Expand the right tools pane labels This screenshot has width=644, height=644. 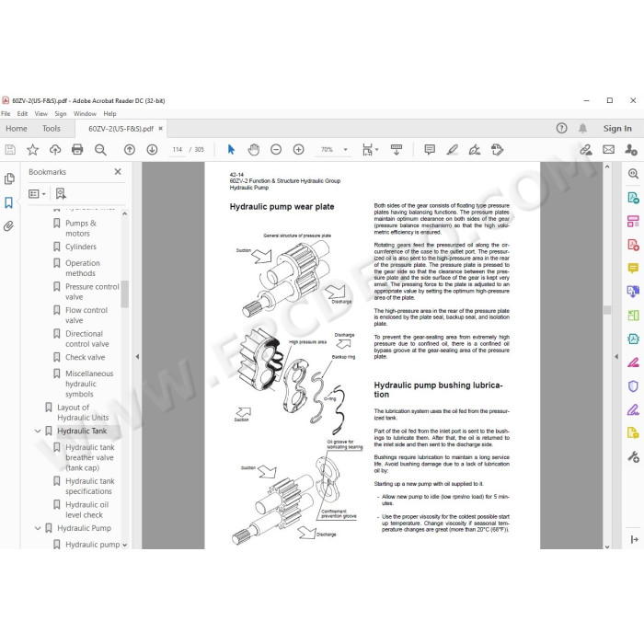coord(634,539)
